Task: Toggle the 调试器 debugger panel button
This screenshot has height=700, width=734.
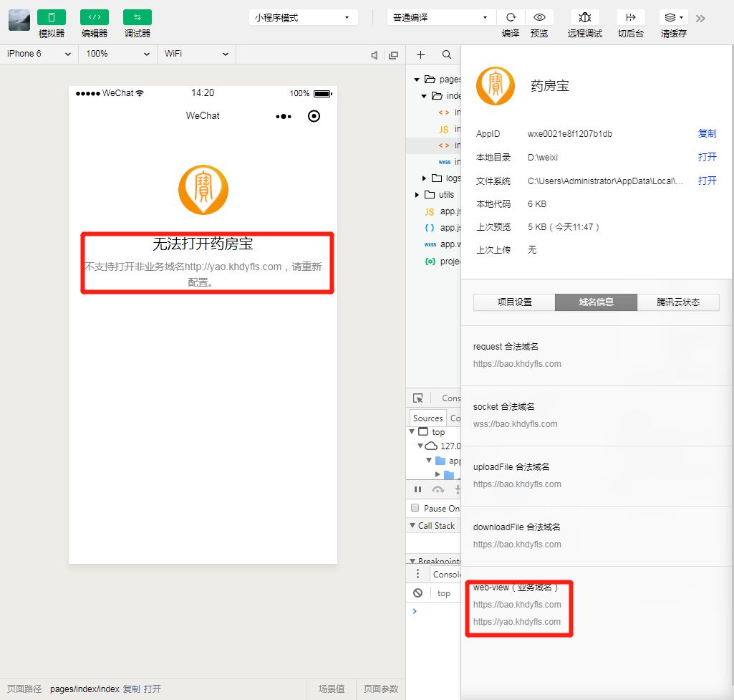Action: tap(137, 17)
